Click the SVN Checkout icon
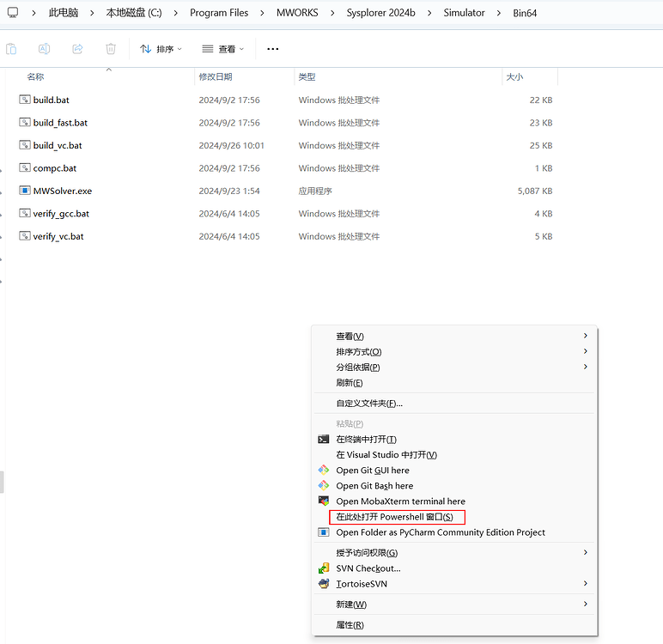 point(324,568)
